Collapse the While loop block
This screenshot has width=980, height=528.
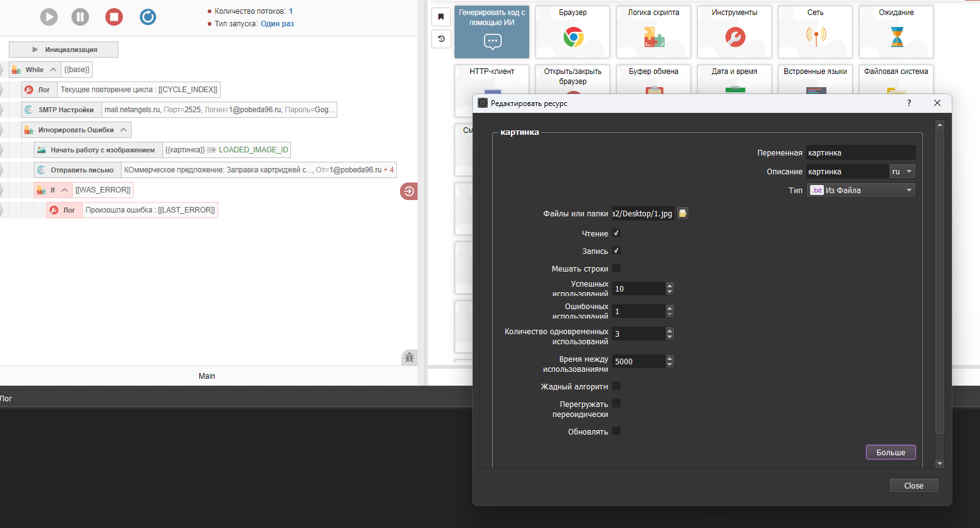(53, 70)
